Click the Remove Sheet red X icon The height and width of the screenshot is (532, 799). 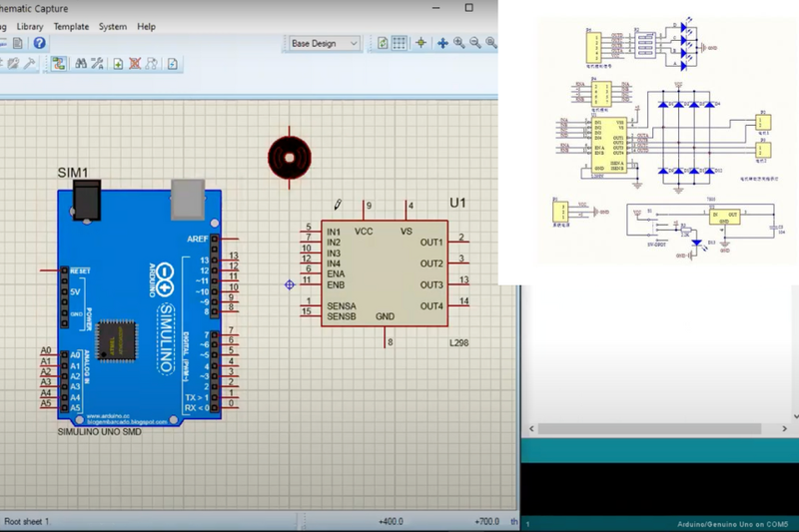pyautogui.click(x=135, y=64)
